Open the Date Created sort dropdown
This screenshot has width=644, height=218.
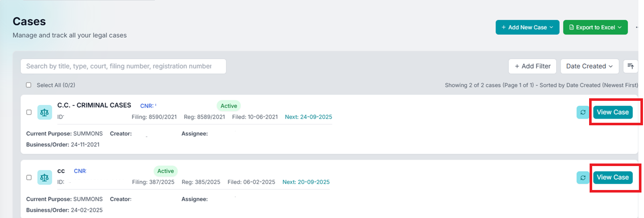(589, 66)
